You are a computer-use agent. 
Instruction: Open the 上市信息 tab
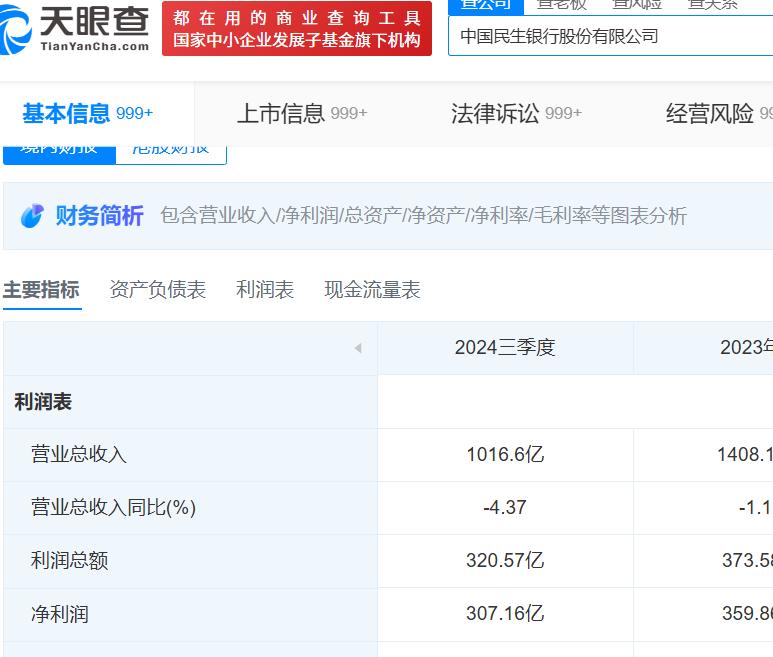pyautogui.click(x=302, y=113)
